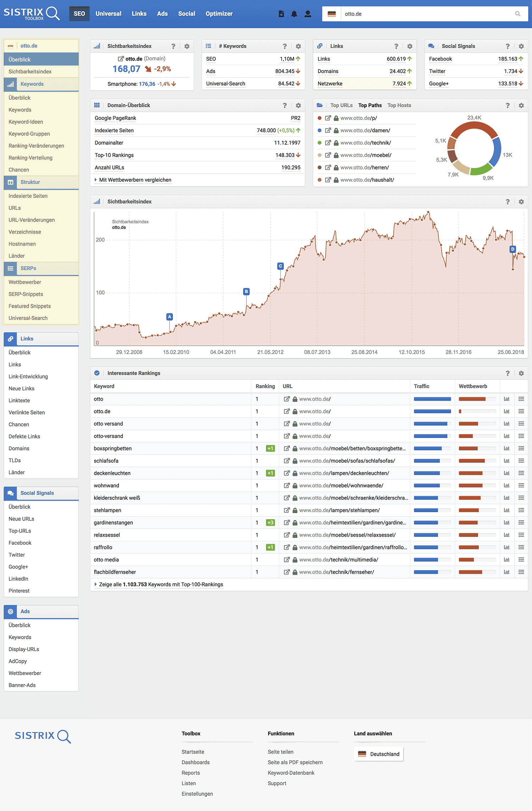Switch to the Ads top navigation tab
Screen dimensions: 532x811
(162, 14)
